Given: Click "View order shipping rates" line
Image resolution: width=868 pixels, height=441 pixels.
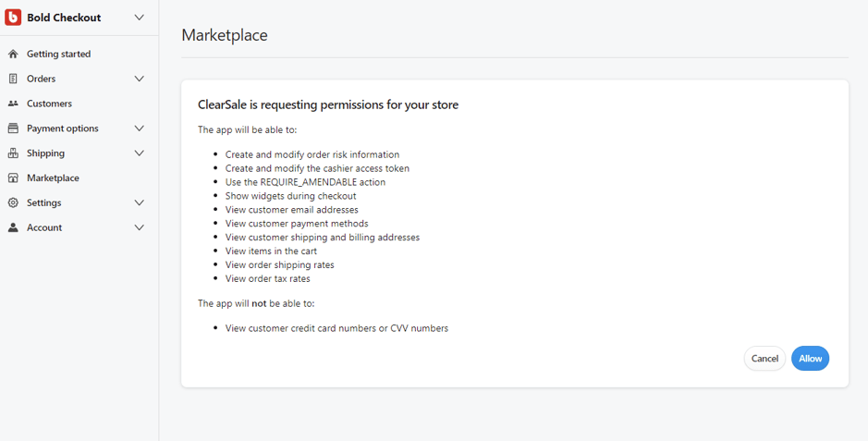Looking at the screenshot, I should (x=279, y=265).
